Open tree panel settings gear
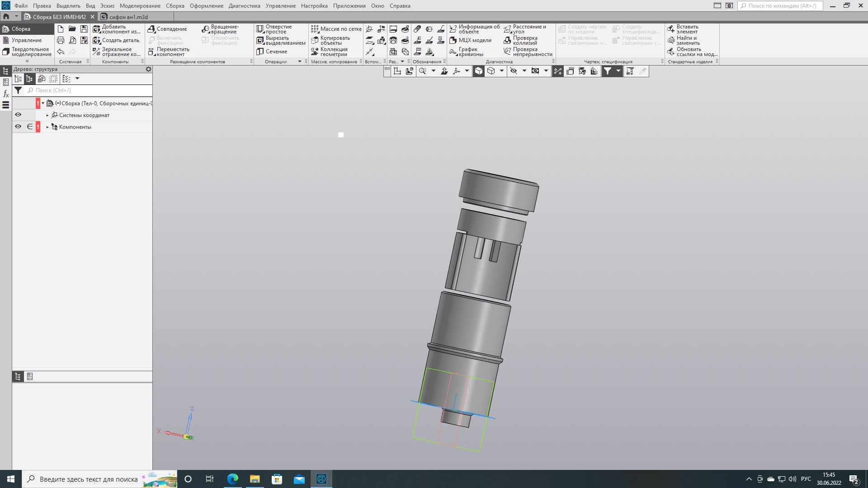Image resolution: width=868 pixels, height=488 pixels. tap(148, 69)
